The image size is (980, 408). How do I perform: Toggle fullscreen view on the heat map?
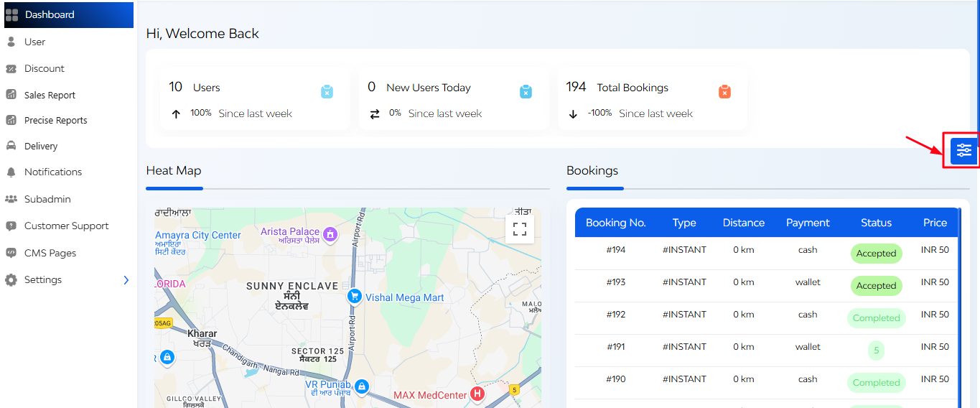tap(520, 229)
